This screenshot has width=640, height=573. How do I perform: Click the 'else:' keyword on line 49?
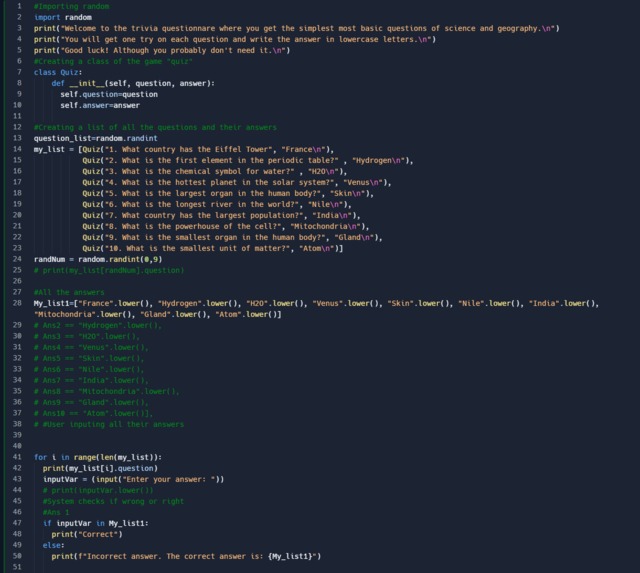[x=53, y=546]
